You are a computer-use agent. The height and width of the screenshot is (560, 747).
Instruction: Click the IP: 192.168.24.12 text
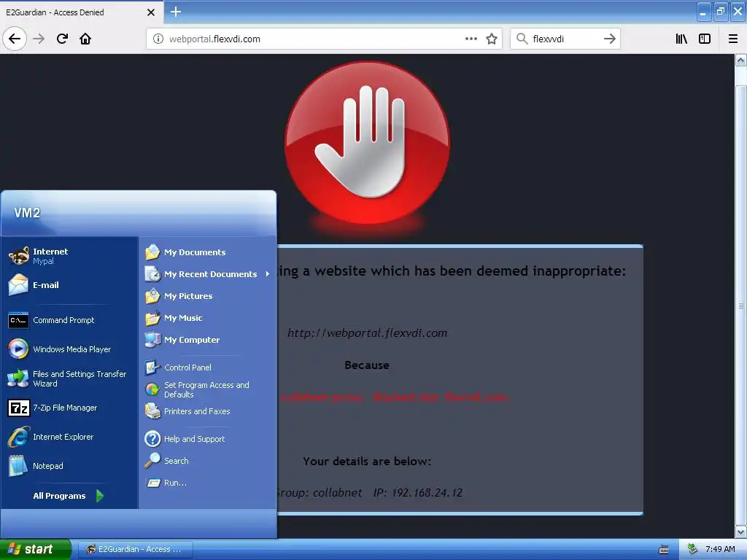pyautogui.click(x=418, y=492)
